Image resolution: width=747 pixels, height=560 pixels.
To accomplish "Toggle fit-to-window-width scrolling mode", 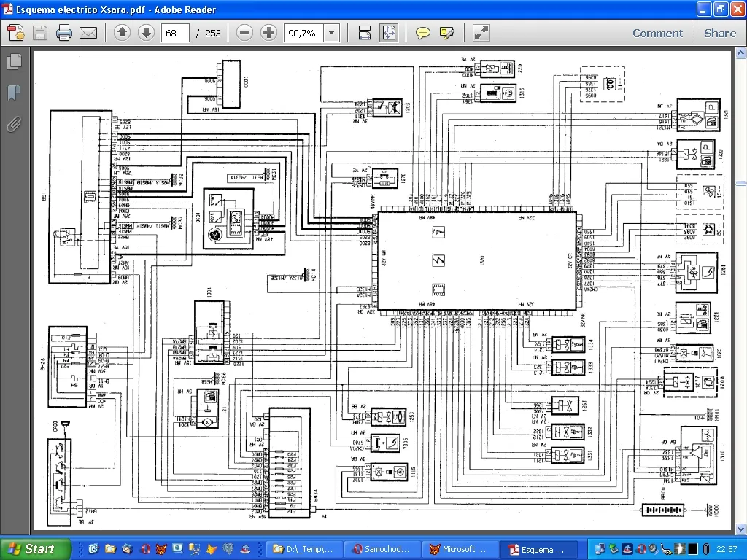I will tap(365, 33).
